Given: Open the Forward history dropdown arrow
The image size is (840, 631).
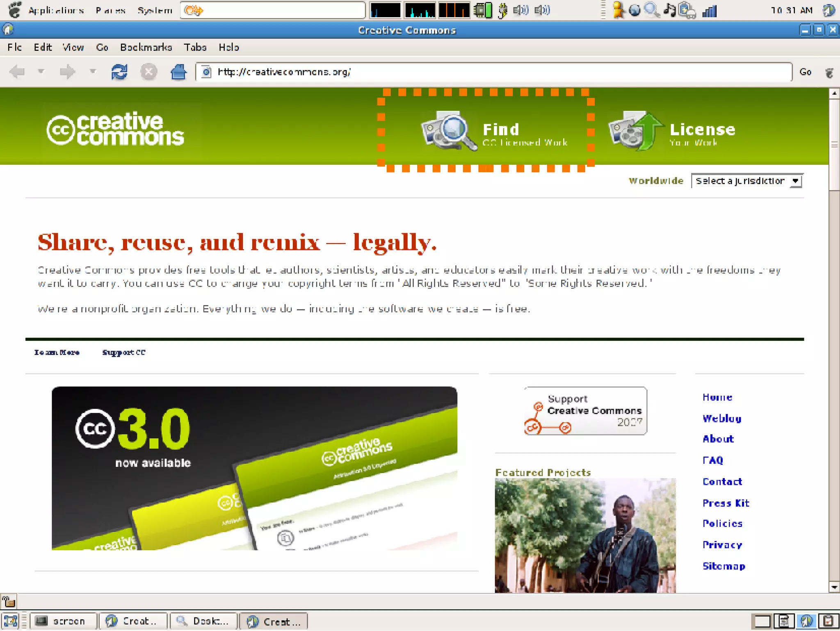Looking at the screenshot, I should (93, 72).
